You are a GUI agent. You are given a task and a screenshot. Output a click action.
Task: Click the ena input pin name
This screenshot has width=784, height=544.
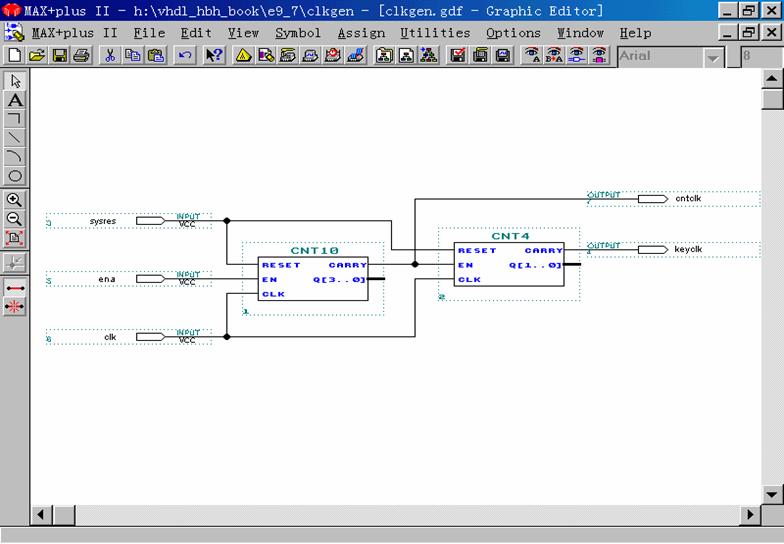tap(106, 279)
